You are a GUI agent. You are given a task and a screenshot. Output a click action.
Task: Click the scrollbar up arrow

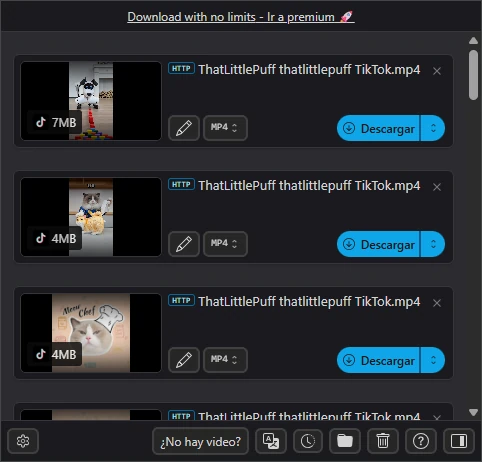tap(473, 41)
